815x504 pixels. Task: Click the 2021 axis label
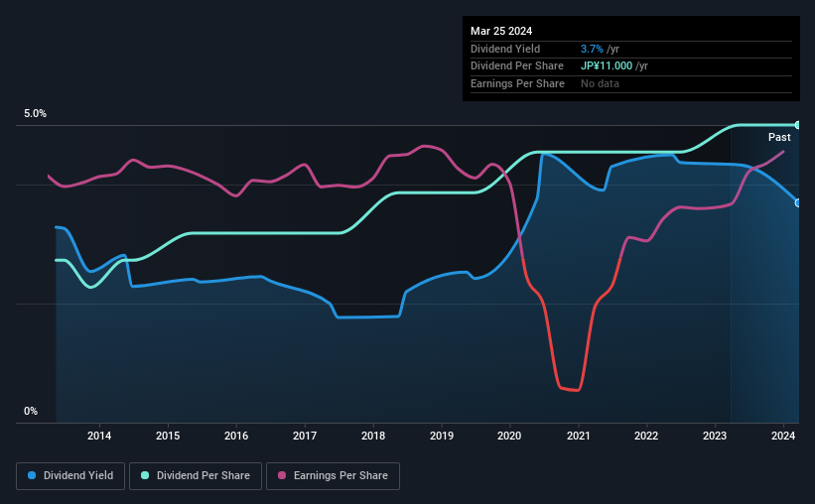[x=578, y=436]
